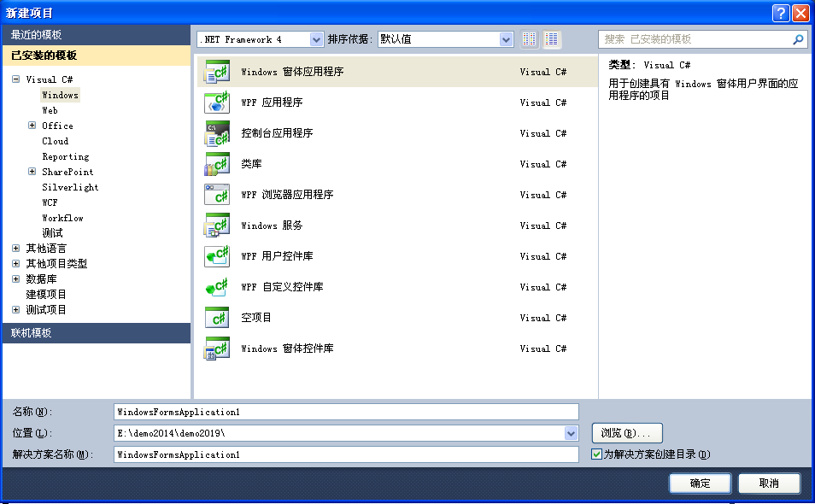Select Silverlight in the template tree
The image size is (815, 504).
click(x=70, y=187)
